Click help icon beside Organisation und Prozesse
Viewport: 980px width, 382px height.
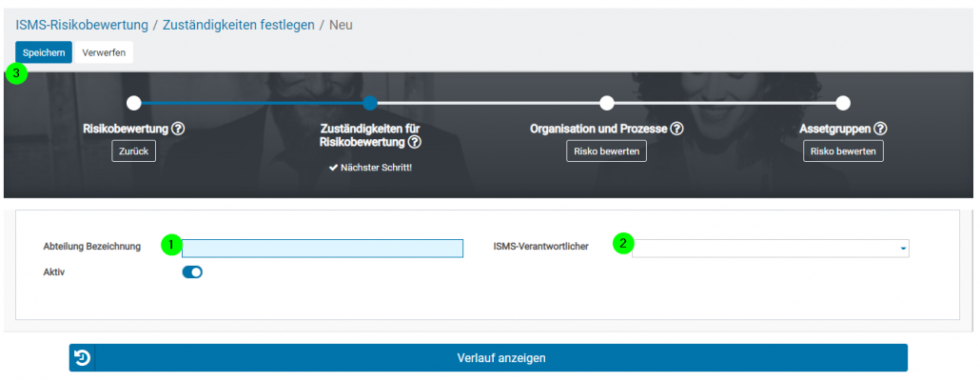click(x=676, y=129)
